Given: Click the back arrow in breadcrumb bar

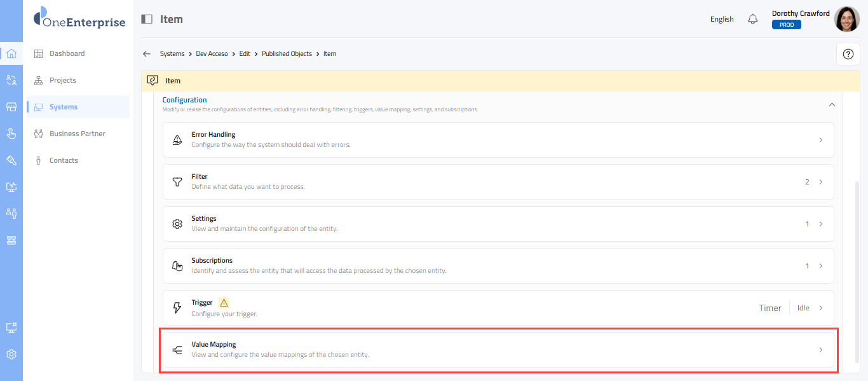Looking at the screenshot, I should (x=147, y=54).
